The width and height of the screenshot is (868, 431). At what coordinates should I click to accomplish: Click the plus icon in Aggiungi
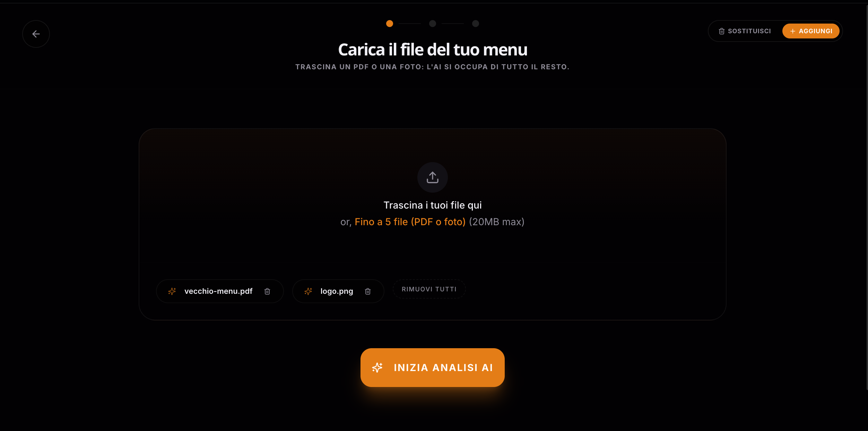[793, 31]
